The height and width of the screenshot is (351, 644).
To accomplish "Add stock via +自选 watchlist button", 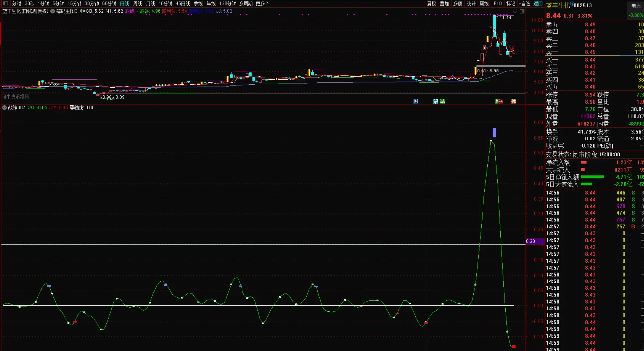I will [x=523, y=3].
